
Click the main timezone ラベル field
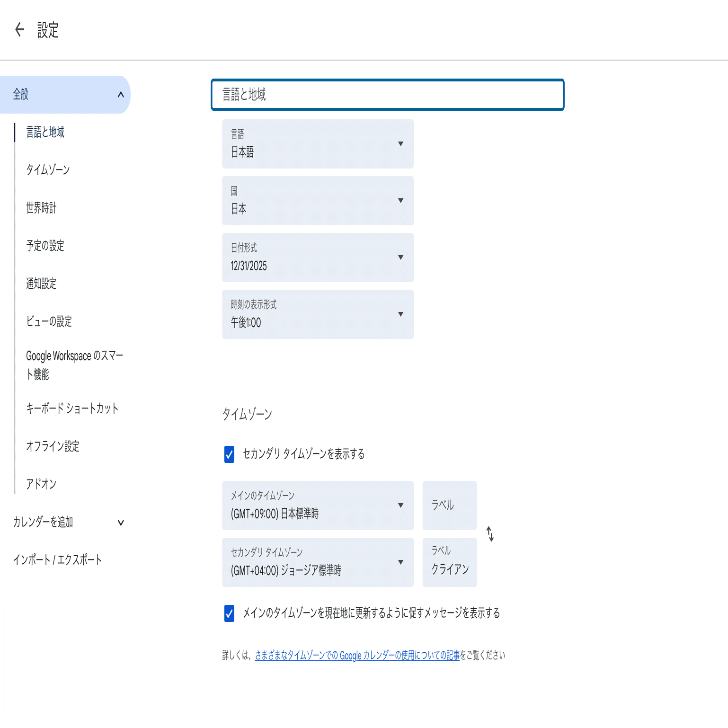(x=449, y=506)
